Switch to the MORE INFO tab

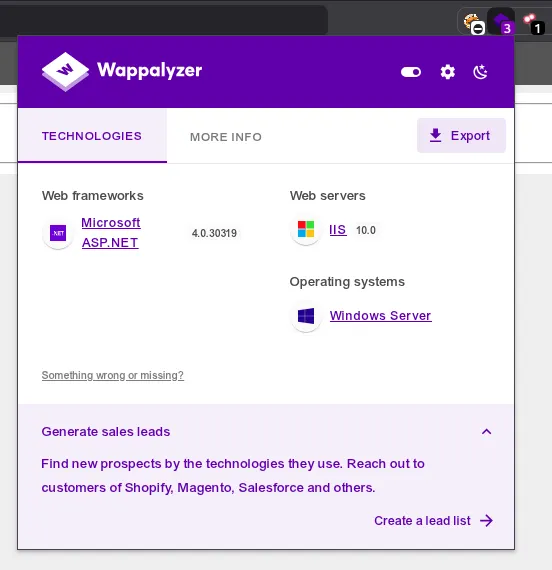[x=226, y=137]
